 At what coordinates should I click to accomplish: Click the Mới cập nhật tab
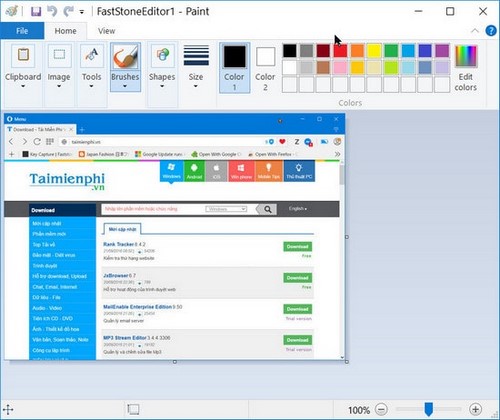click(122, 229)
